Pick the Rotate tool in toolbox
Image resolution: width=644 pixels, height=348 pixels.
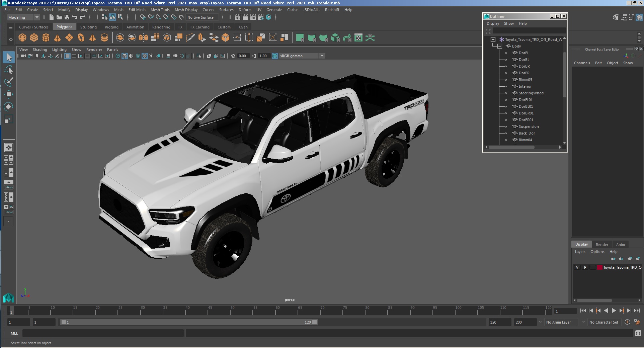(9, 107)
